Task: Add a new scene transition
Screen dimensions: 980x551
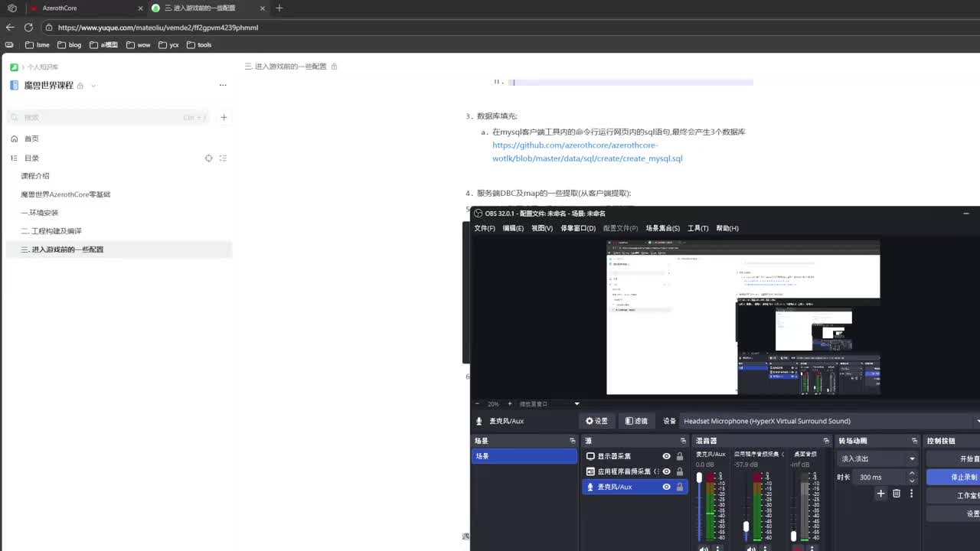Action: pyautogui.click(x=880, y=494)
